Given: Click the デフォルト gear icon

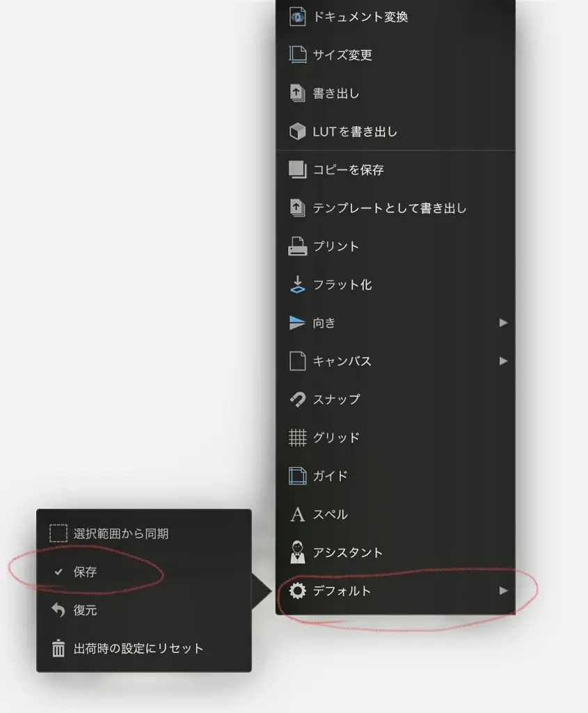Looking at the screenshot, I should tap(298, 590).
